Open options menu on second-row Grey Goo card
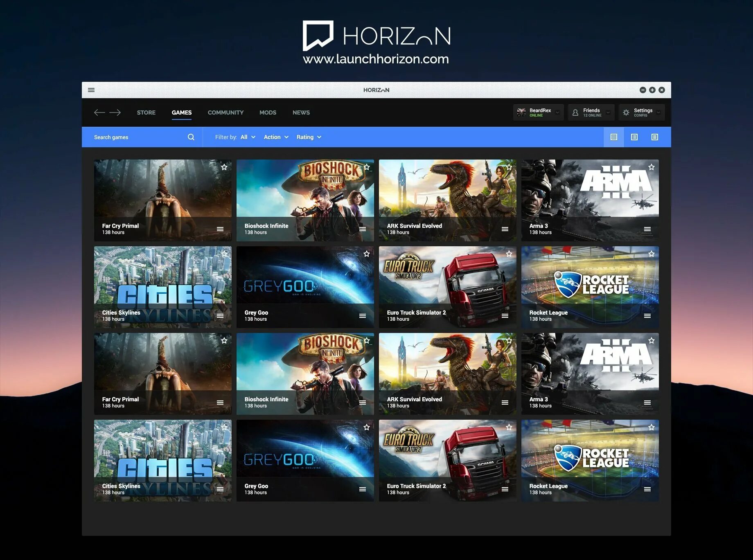The image size is (753, 560). pos(363,316)
